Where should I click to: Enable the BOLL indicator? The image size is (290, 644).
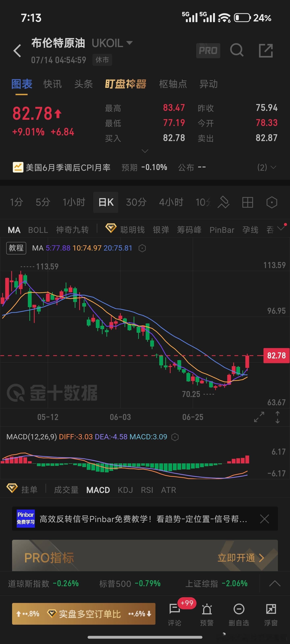click(38, 230)
